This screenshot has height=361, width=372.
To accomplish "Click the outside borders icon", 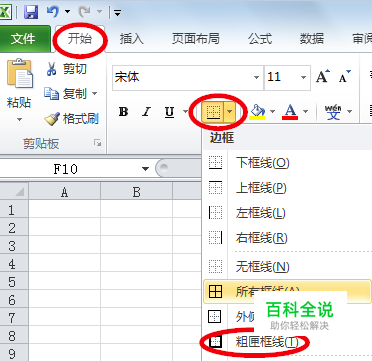I will pyautogui.click(x=215, y=316).
